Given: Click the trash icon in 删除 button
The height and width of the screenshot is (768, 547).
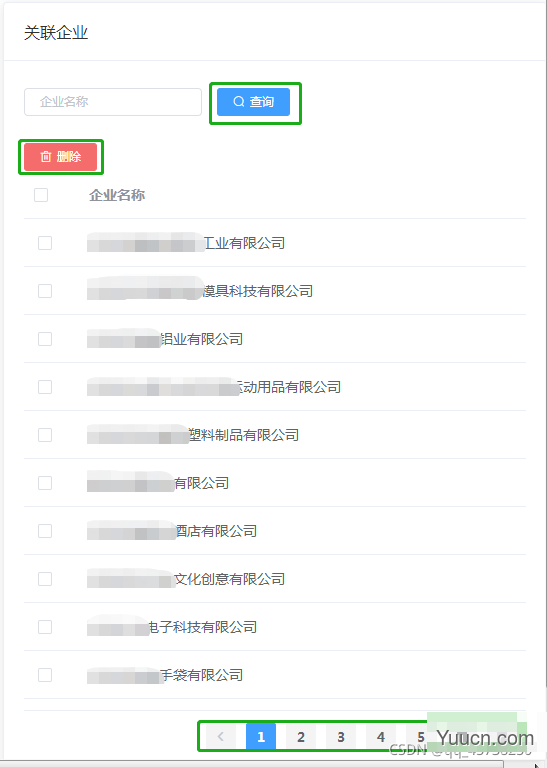Looking at the screenshot, I should click(46, 157).
